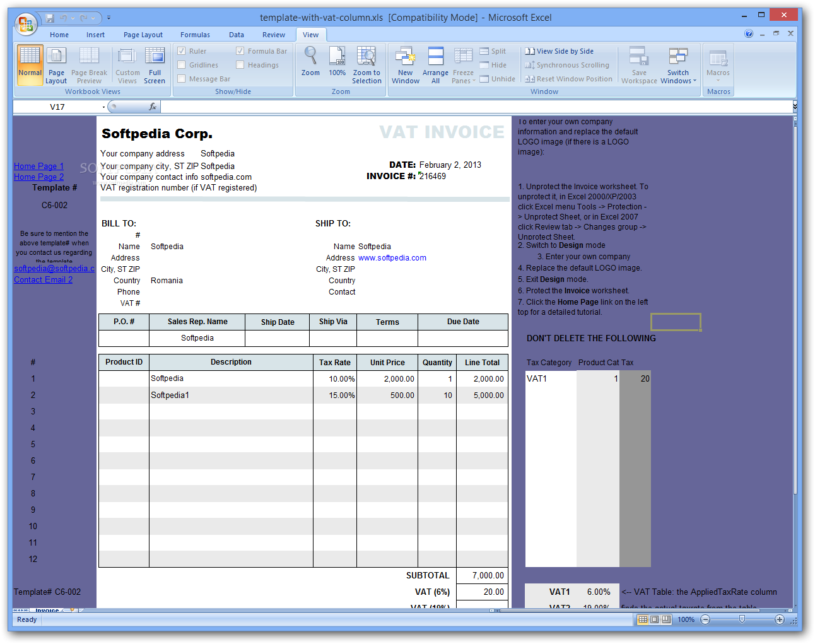Enable View Side by Side
Image resolution: width=815 pixels, height=644 pixels.
(x=560, y=51)
